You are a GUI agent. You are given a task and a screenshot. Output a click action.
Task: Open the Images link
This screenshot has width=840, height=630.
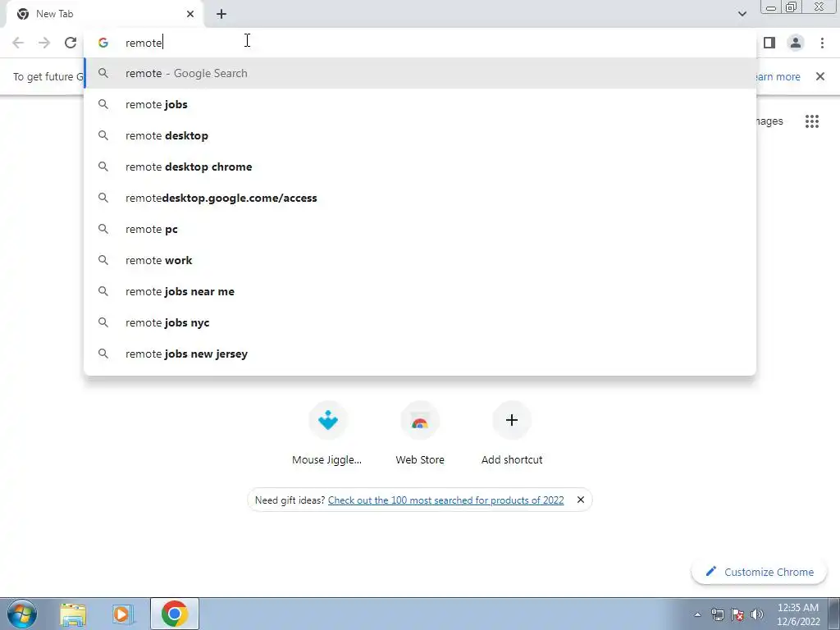[x=769, y=121]
